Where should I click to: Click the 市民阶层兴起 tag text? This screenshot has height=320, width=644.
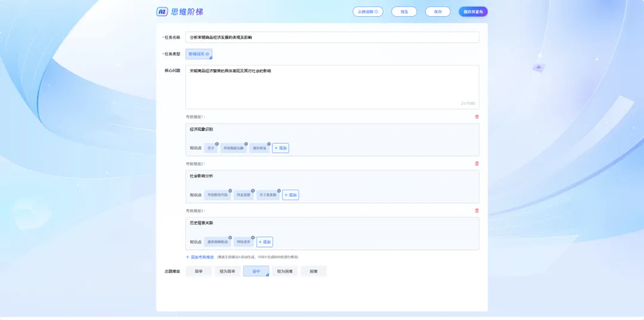[217, 195]
